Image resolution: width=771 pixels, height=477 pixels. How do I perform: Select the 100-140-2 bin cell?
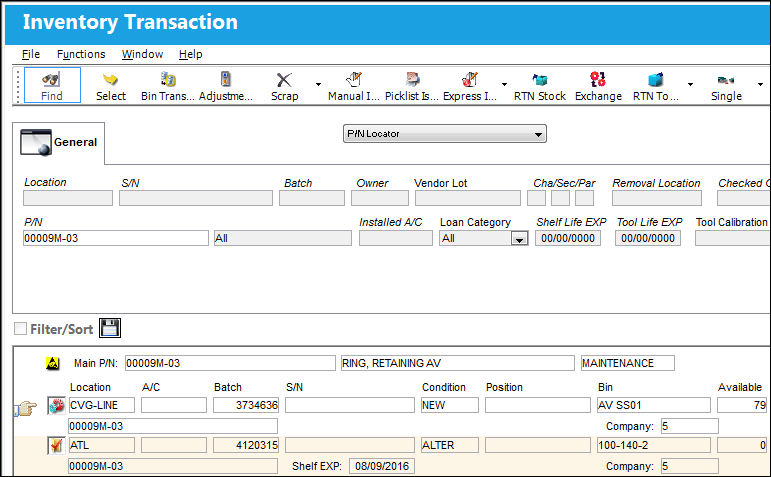(654, 446)
